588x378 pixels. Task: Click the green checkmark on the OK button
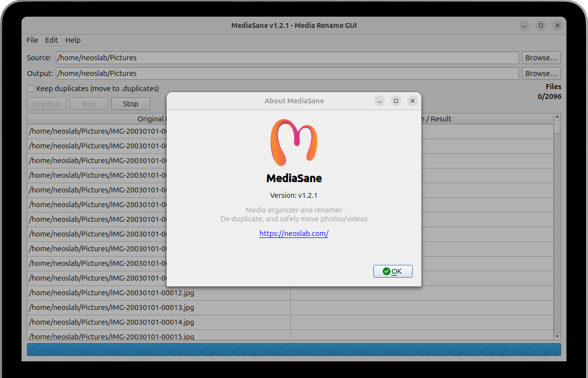coord(386,271)
